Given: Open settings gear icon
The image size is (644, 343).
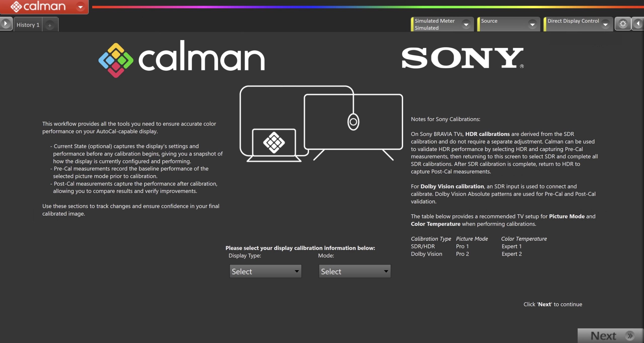Looking at the screenshot, I should (x=623, y=24).
